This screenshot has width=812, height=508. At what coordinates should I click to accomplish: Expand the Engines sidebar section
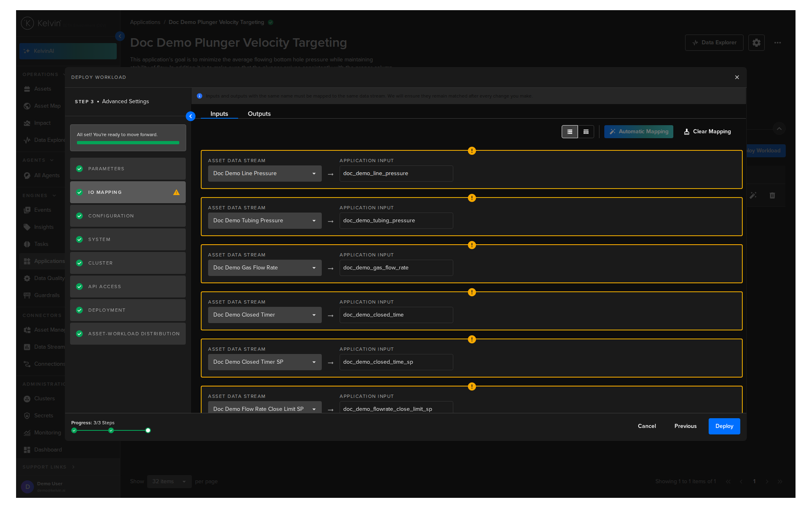[39, 196]
